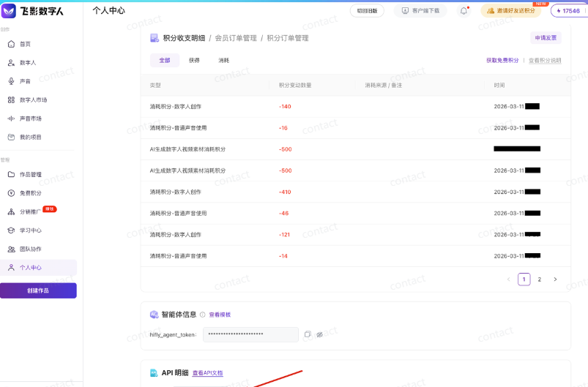Switch to 会员订单管理 tab

click(236, 38)
